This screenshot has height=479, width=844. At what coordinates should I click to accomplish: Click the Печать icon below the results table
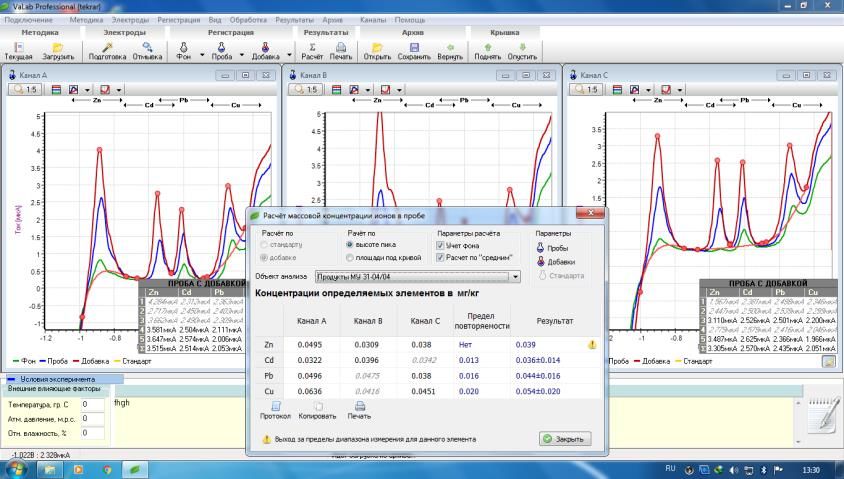coord(358,408)
